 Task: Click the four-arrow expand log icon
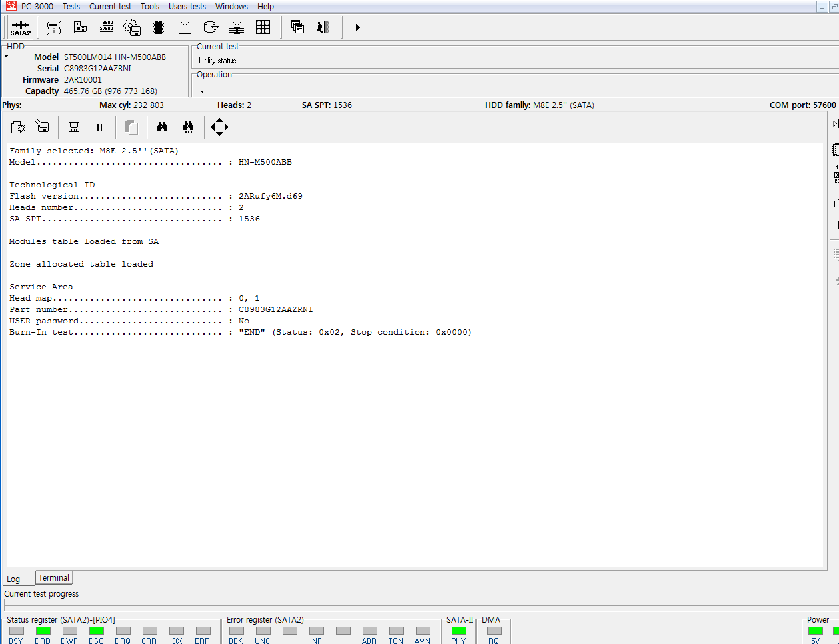tap(219, 127)
